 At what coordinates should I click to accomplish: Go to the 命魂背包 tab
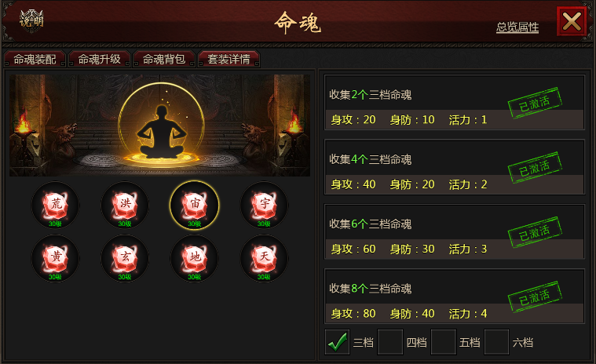point(164,59)
